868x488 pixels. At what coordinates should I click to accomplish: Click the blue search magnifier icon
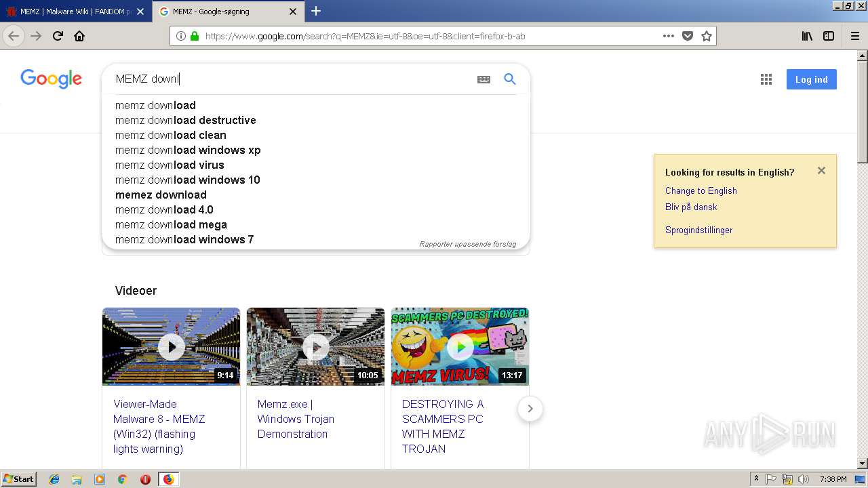click(510, 79)
